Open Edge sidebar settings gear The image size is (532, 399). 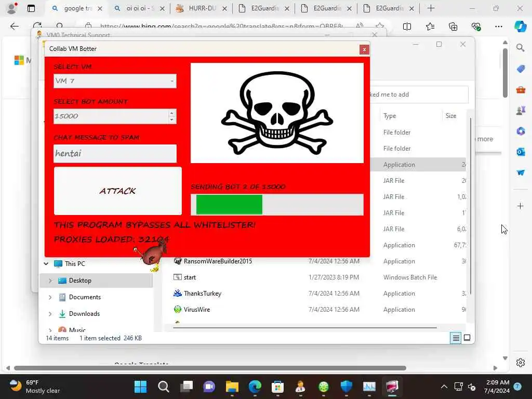point(521,363)
